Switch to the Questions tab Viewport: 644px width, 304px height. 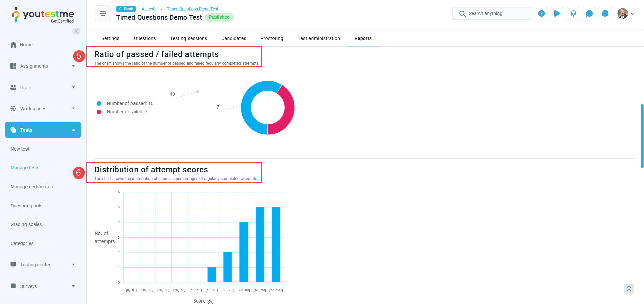point(145,38)
